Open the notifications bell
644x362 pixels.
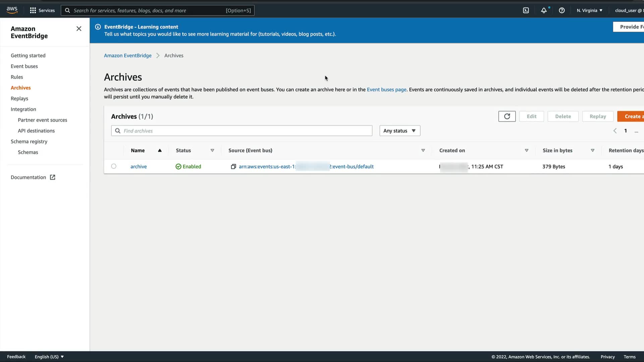point(544,10)
